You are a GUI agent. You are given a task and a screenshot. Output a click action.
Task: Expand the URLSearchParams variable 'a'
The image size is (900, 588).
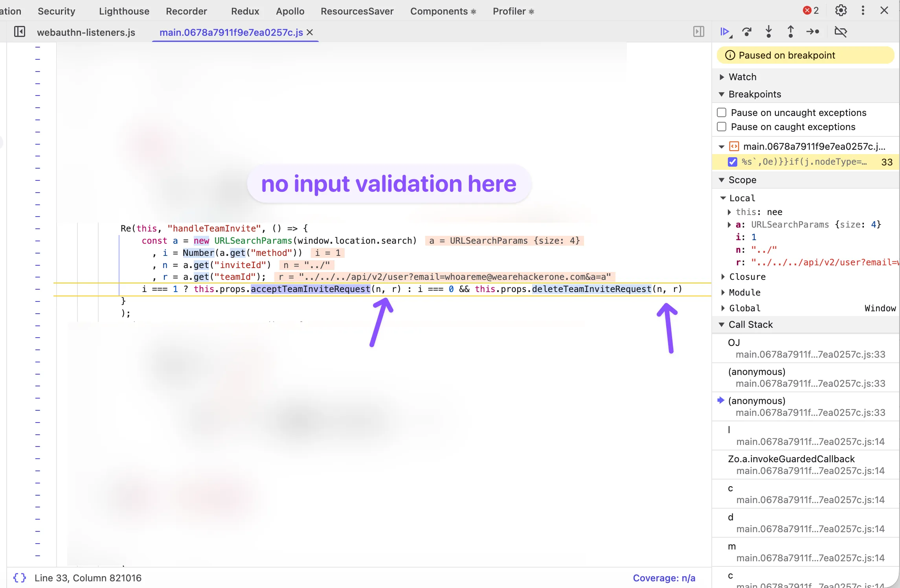coord(729,224)
